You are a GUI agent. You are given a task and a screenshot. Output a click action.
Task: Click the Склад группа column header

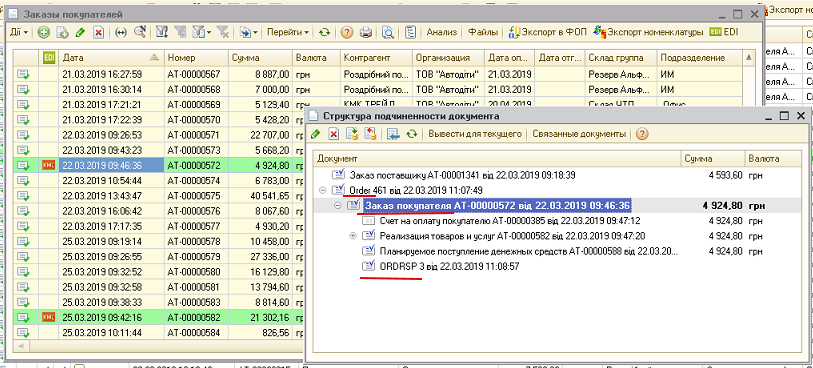pos(621,58)
